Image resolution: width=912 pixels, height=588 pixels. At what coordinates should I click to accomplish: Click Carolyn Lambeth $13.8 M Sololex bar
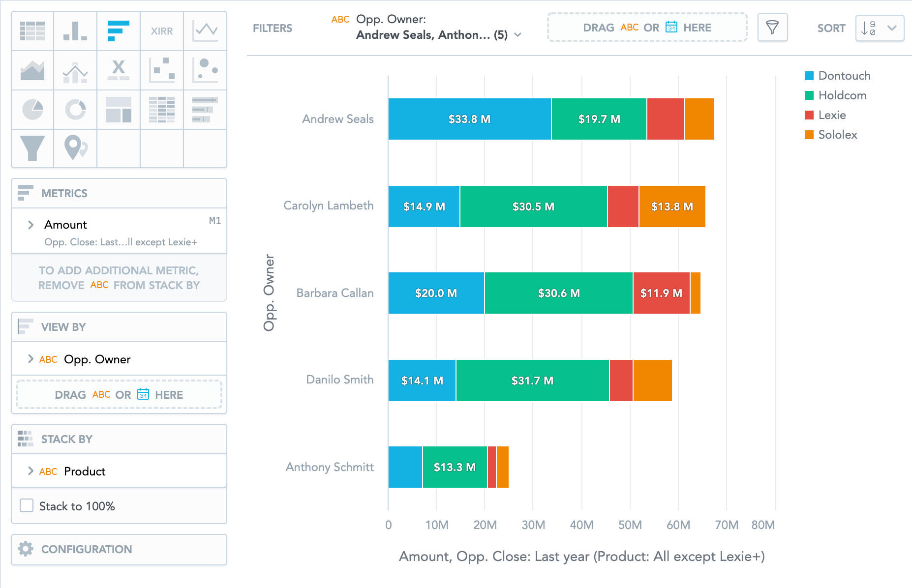672,206
